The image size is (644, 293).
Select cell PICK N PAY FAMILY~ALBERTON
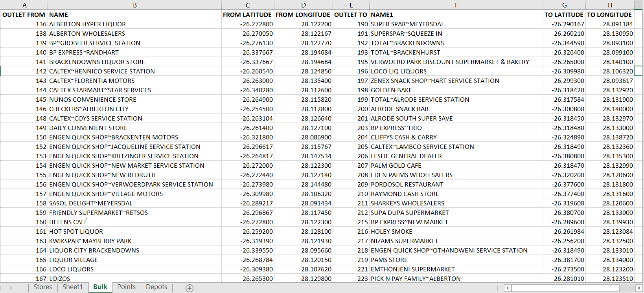point(456,278)
